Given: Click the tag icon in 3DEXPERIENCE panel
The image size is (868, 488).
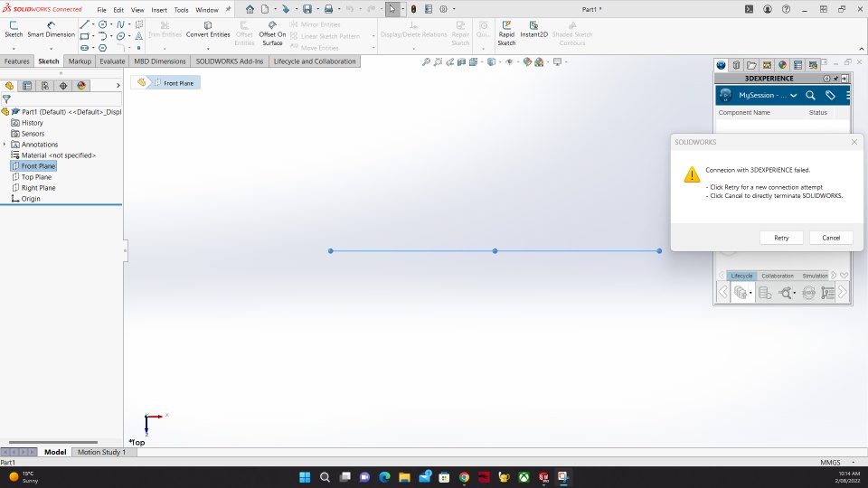Looking at the screenshot, I should [830, 95].
